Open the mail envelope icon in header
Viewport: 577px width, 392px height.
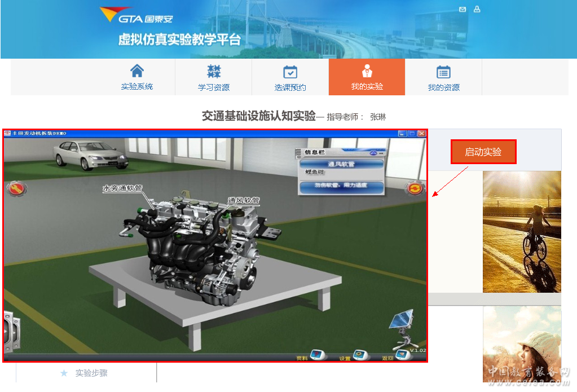pos(463,10)
